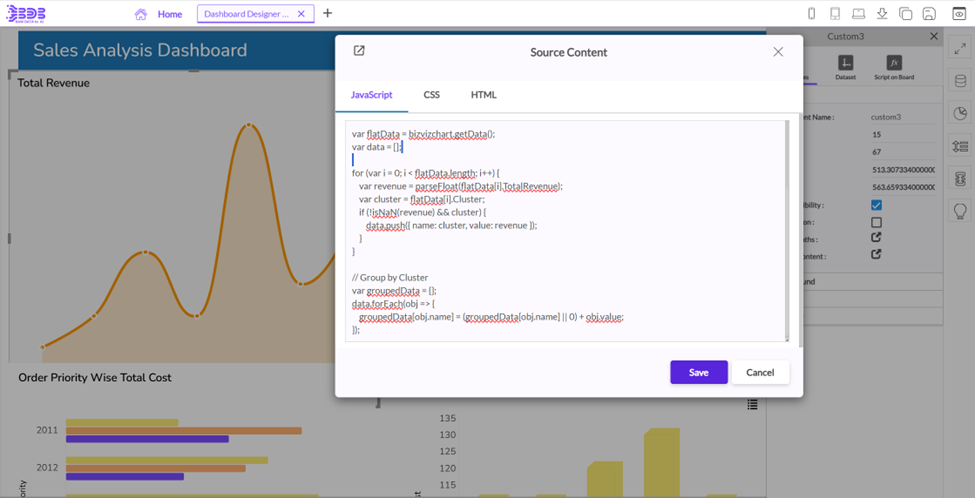
Task: Select the laptop view icon
Action: (x=858, y=14)
